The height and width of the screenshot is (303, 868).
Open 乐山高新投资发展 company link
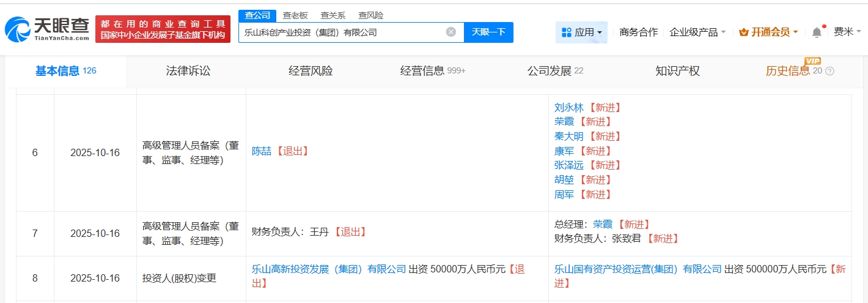tap(329, 269)
